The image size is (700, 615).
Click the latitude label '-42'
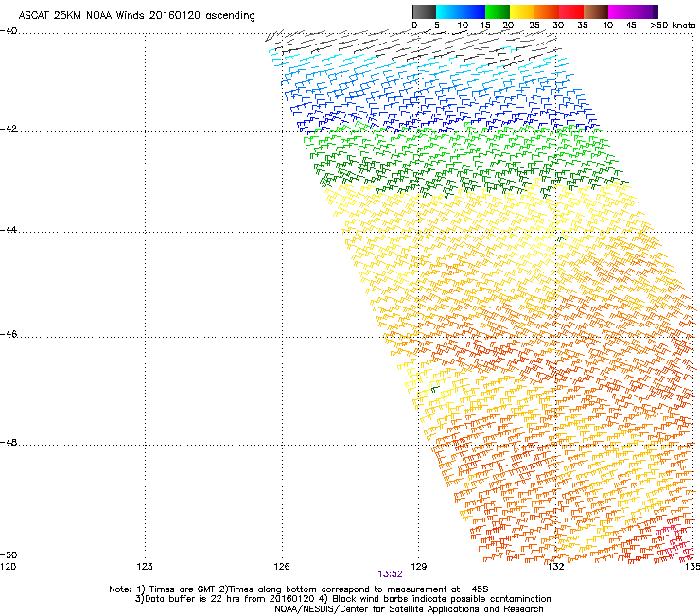pos(9,129)
